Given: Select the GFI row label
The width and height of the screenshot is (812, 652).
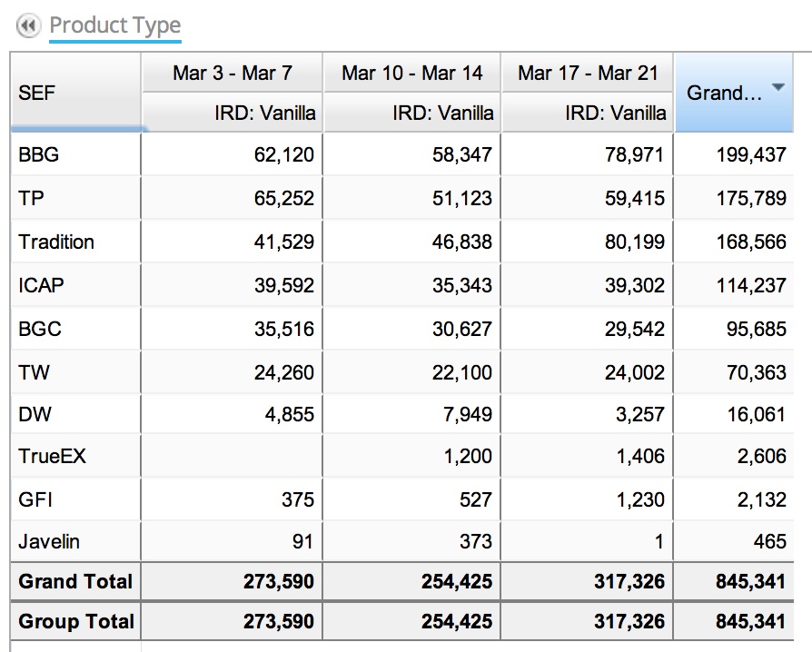Looking at the screenshot, I should coord(35,499).
